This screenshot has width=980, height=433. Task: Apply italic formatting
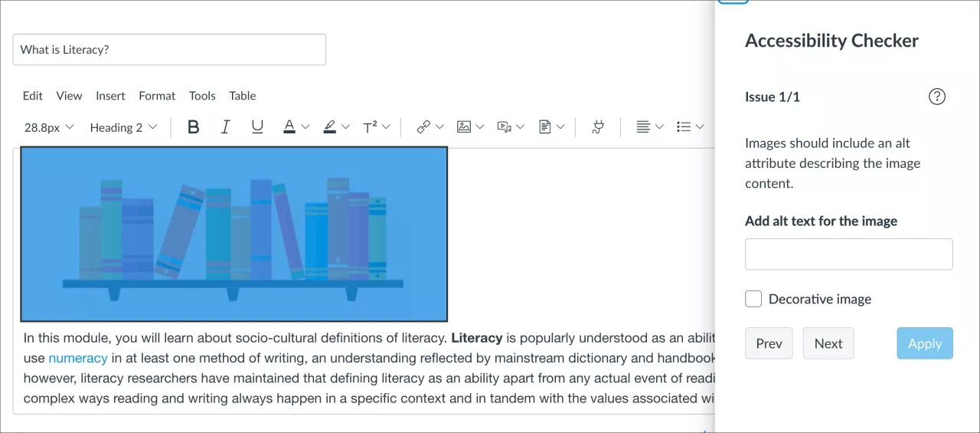(x=225, y=127)
